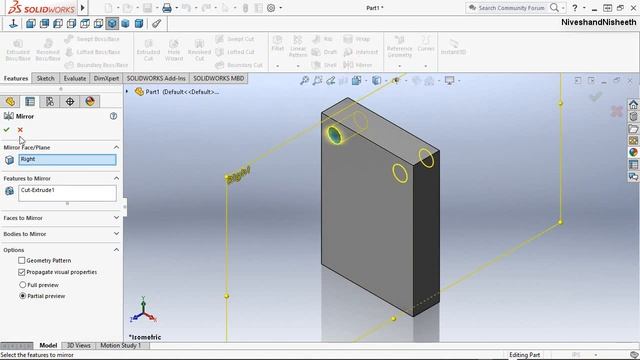Open the SOLIDWORKS Add-Ins tab
This screenshot has height=360, width=640.
(156, 78)
